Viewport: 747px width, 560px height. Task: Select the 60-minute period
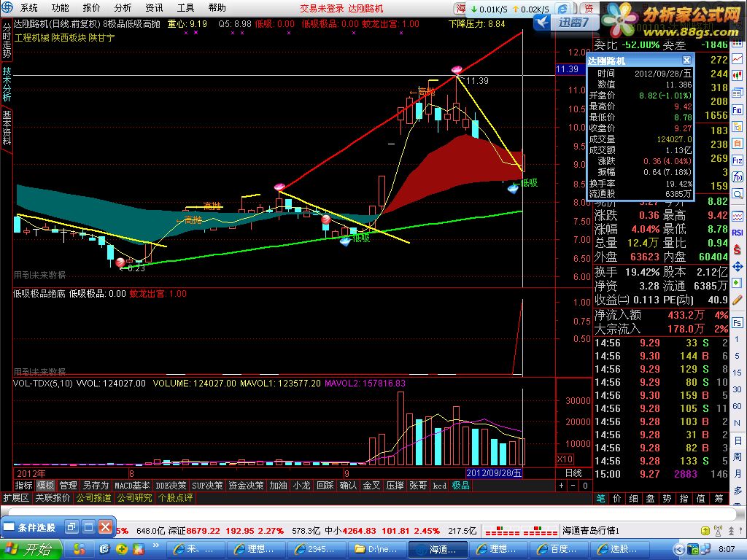tap(737, 405)
